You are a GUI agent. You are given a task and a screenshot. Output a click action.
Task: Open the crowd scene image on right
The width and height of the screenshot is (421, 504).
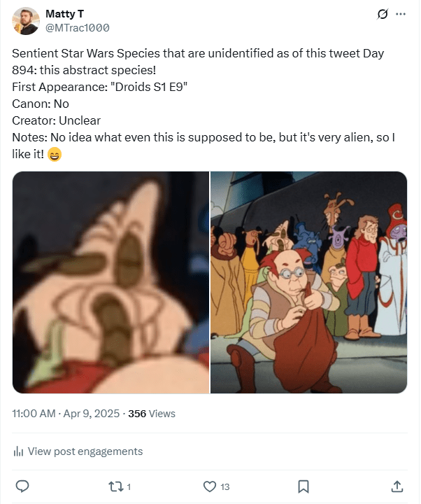308,282
